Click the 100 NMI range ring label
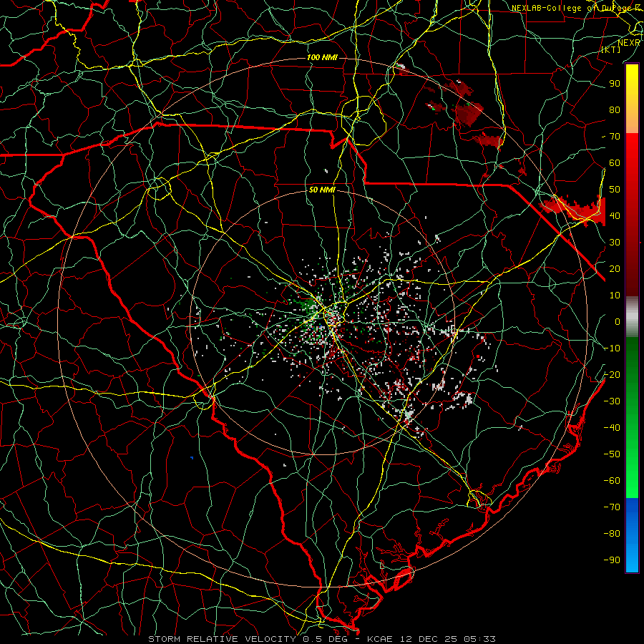Screen dimensions: 644x644 pyautogui.click(x=322, y=57)
